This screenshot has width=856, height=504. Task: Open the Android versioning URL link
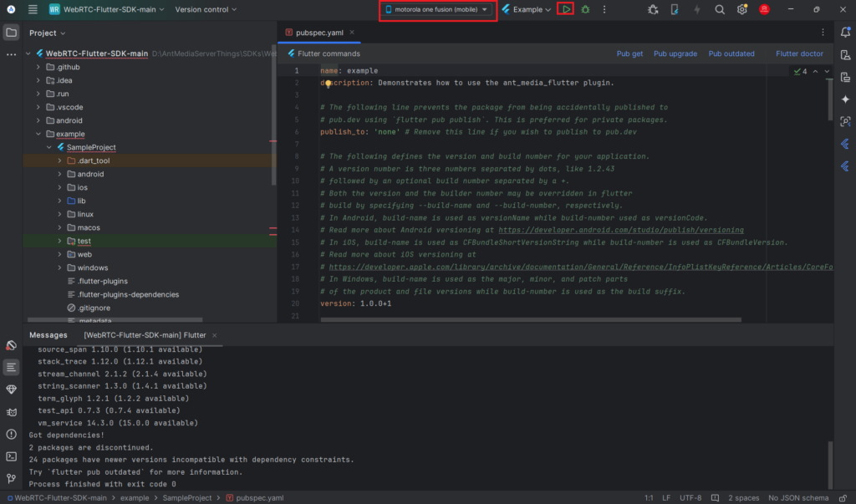[621, 231]
